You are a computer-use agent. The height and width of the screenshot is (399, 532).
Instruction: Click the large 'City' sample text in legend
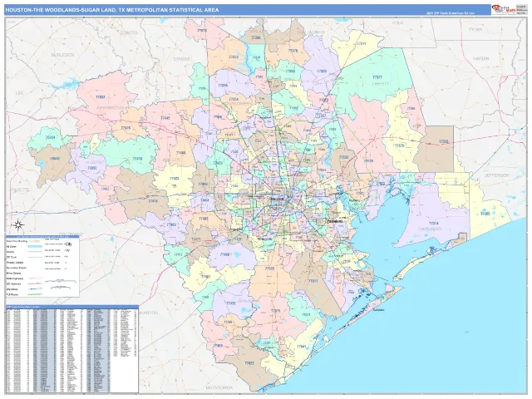[69, 244]
